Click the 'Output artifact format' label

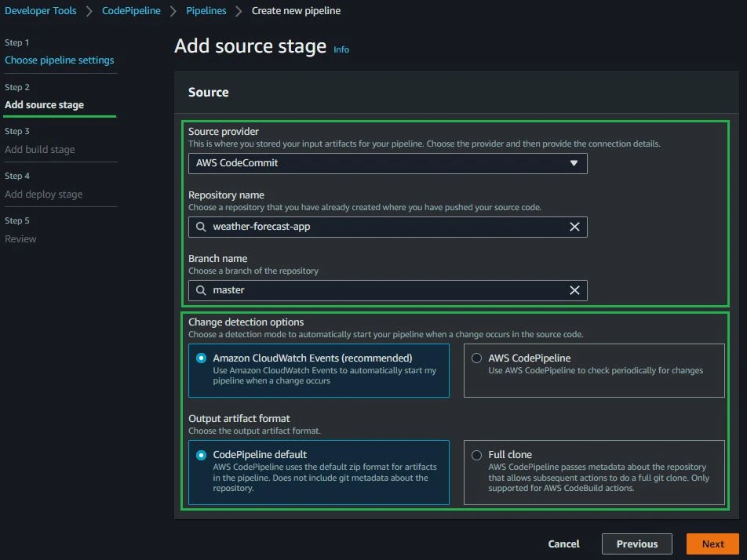click(239, 419)
